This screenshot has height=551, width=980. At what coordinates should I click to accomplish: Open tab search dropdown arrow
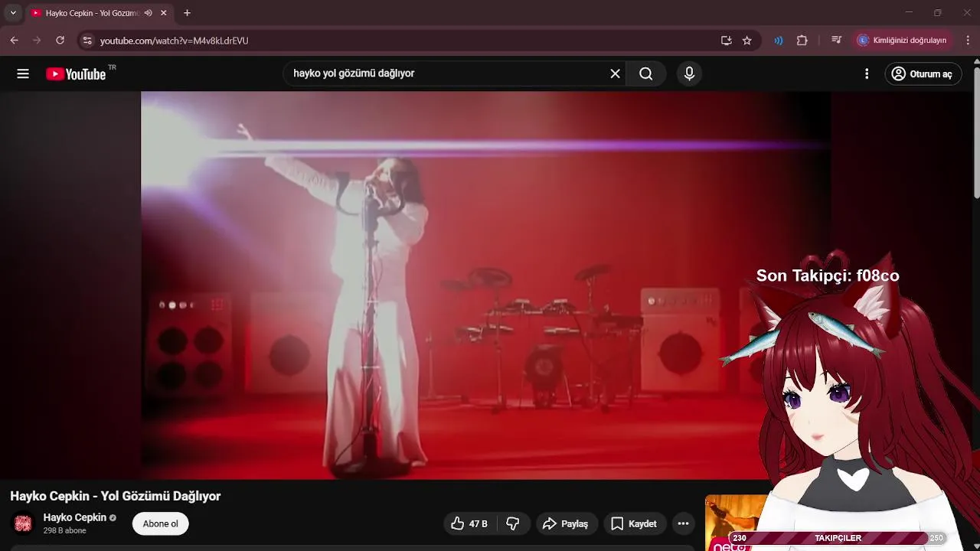click(13, 13)
